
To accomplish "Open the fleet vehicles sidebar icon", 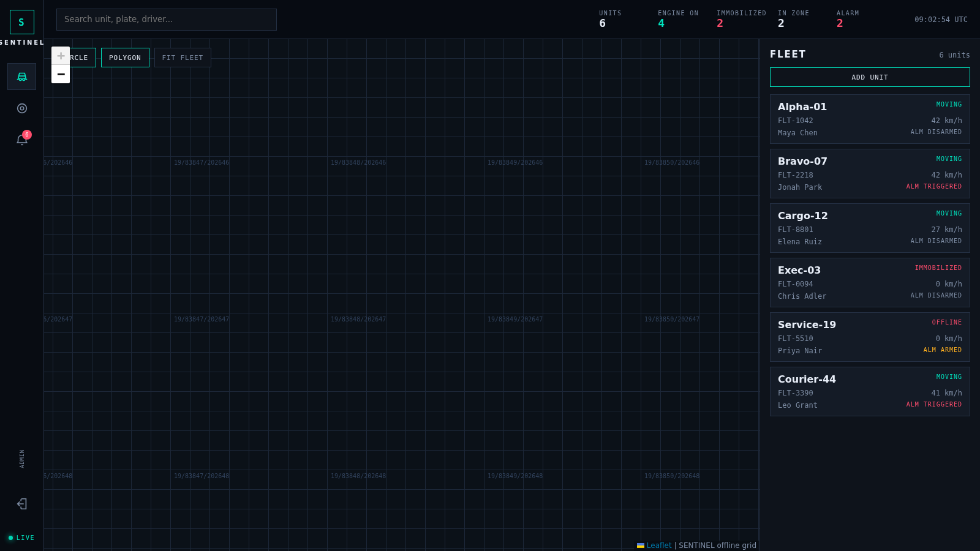I will (x=22, y=77).
